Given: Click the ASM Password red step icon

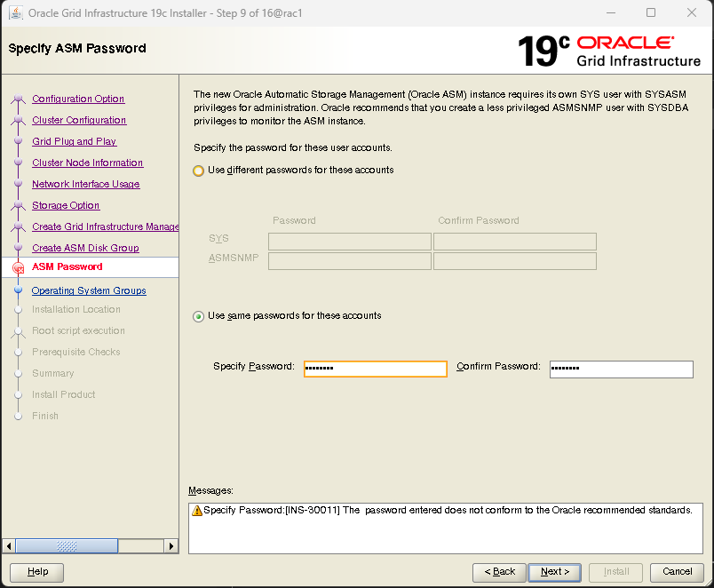Looking at the screenshot, I should point(19,268).
